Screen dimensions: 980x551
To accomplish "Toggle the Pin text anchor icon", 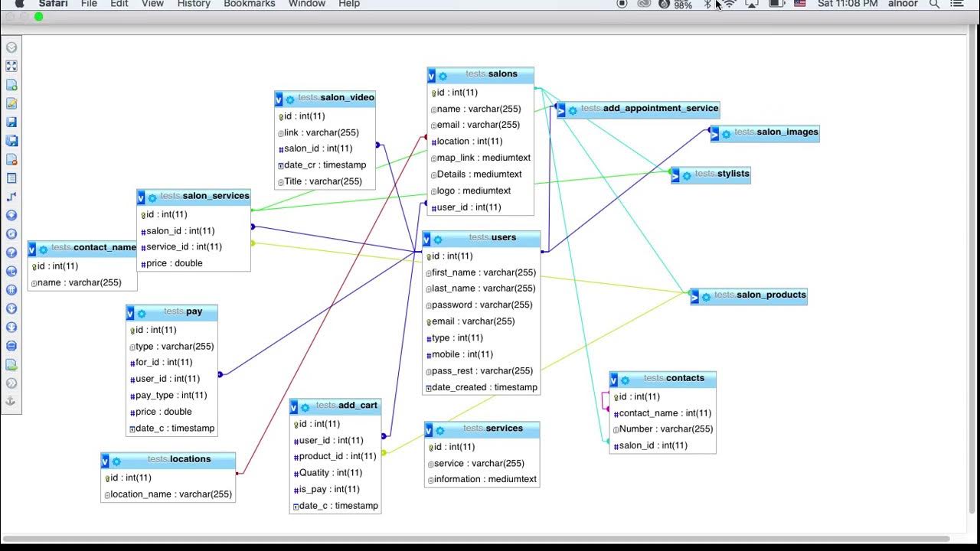I will coord(11,401).
